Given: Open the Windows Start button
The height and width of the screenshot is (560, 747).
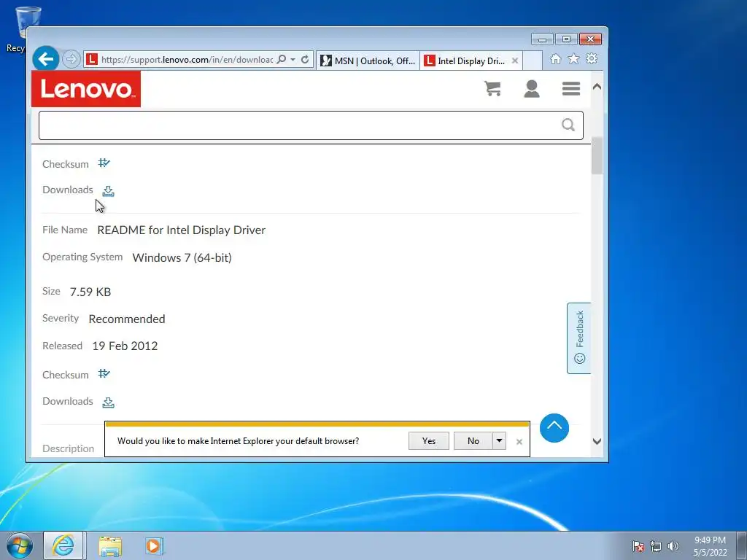Looking at the screenshot, I should [x=19, y=545].
